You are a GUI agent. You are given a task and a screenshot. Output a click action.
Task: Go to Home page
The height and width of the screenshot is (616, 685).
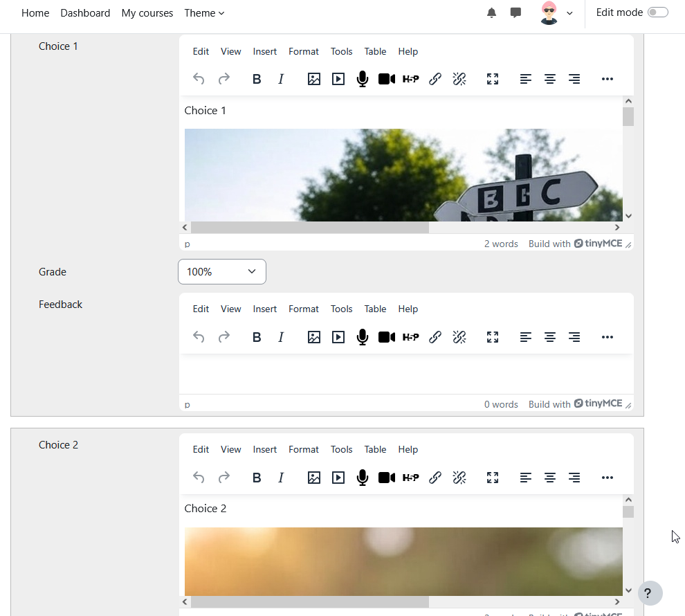35,13
